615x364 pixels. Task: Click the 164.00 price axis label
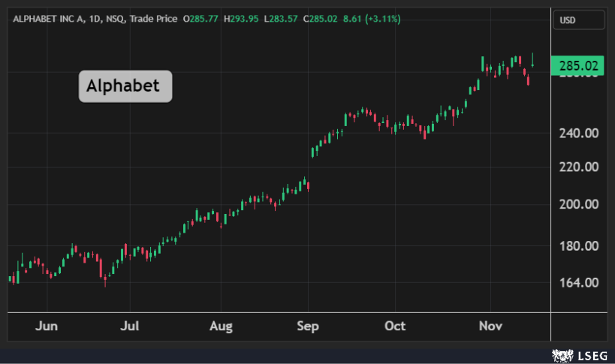(x=580, y=283)
